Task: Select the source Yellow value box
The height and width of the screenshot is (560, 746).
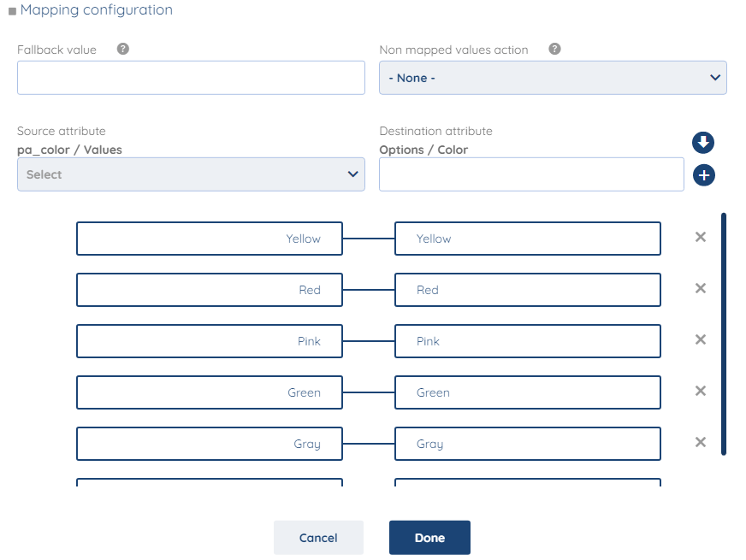Action: pos(210,239)
